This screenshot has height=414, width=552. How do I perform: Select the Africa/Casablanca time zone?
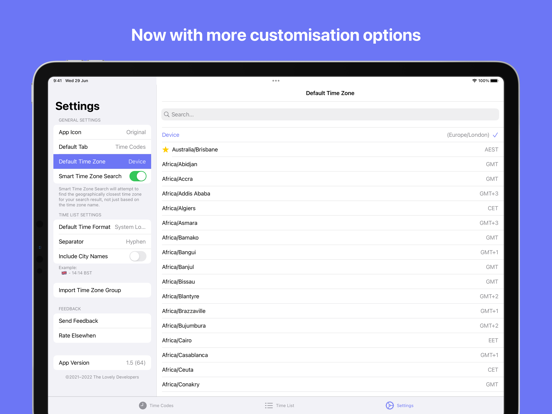(x=330, y=355)
